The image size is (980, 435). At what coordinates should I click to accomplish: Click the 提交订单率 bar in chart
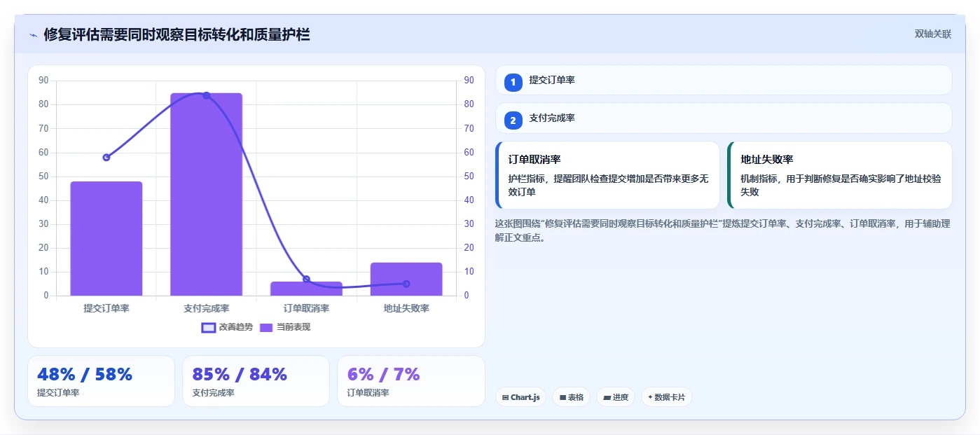click(x=106, y=238)
